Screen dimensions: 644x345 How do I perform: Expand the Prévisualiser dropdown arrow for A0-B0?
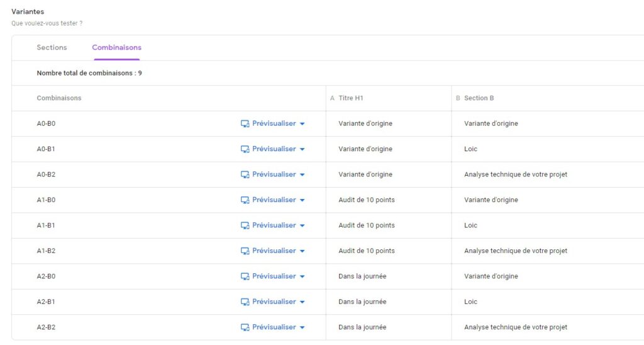tap(303, 124)
